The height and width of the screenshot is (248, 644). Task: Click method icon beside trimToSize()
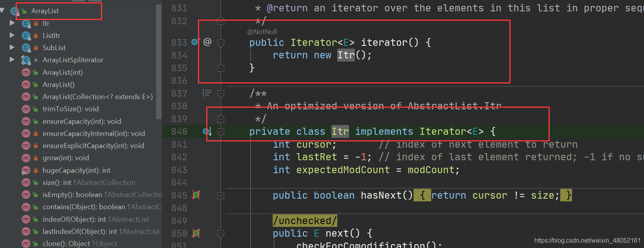tap(26, 109)
